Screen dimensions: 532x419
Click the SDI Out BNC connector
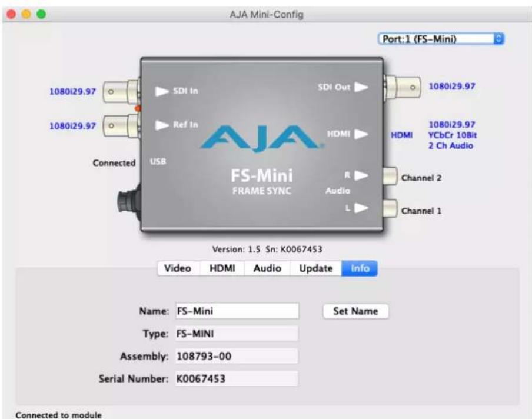tap(403, 87)
